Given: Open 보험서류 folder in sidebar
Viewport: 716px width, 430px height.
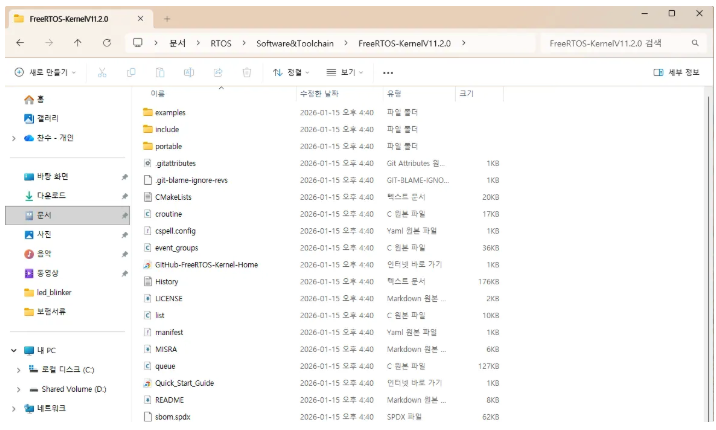Looking at the screenshot, I should (x=68, y=312).
